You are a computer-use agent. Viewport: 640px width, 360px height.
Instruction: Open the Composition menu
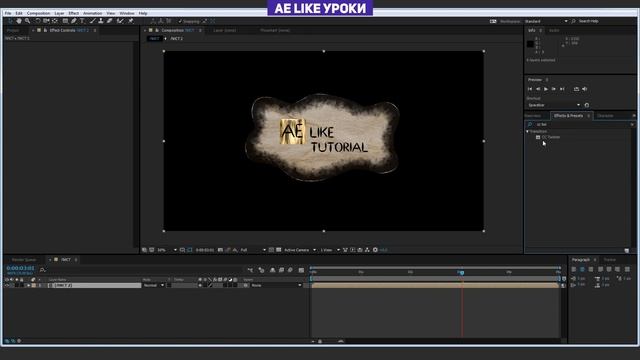[38, 13]
